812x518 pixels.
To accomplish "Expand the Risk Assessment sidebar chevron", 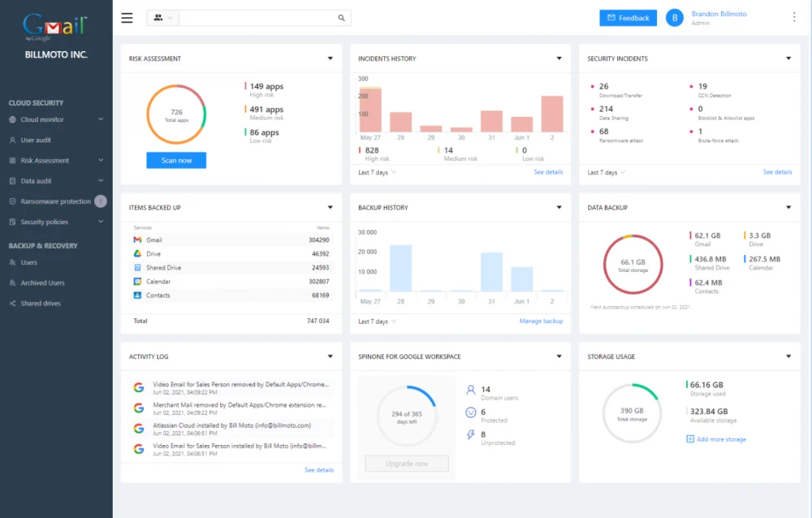I will [x=101, y=160].
